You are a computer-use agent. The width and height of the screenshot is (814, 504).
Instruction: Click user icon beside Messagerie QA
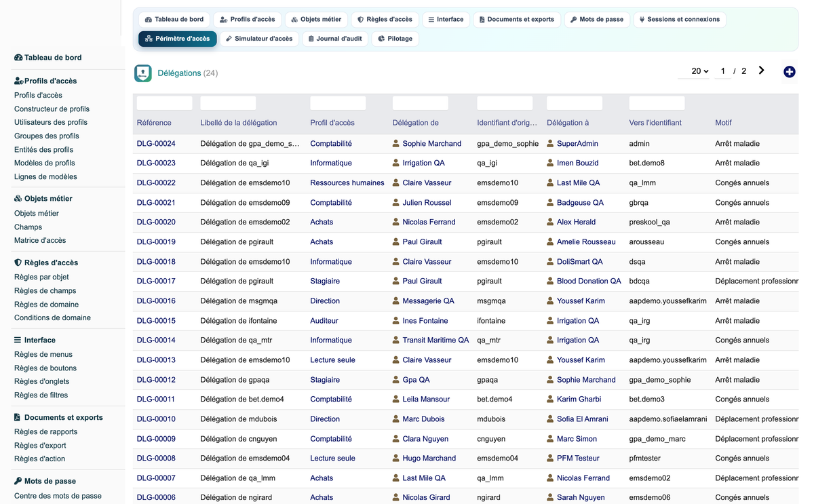pyautogui.click(x=396, y=301)
